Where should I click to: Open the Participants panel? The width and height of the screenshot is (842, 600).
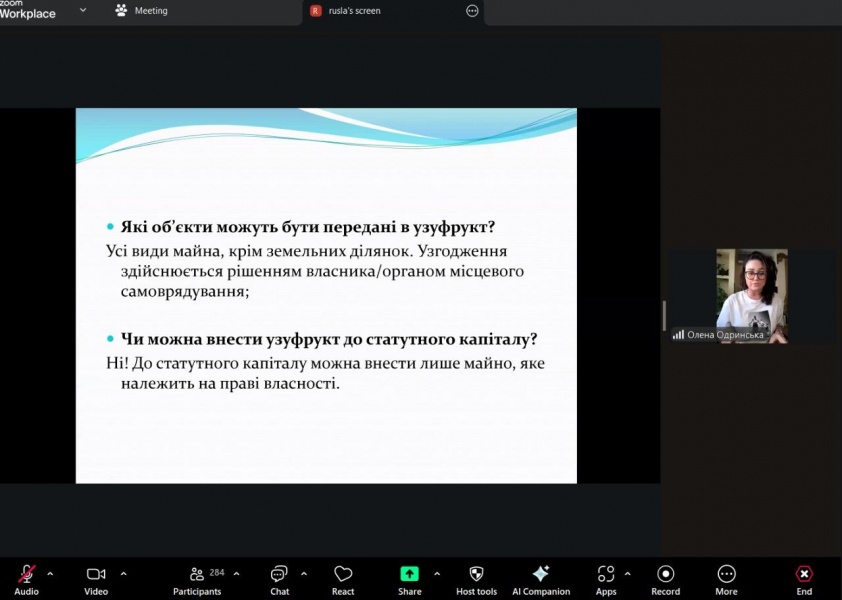[197, 574]
